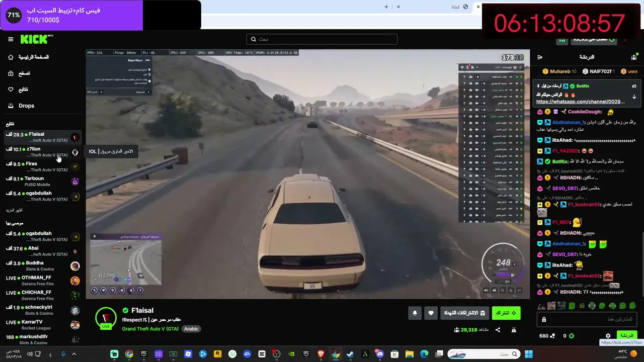This screenshot has height=362, width=644.
Task: Open top gifter Muhareb on leaderboard
Action: tap(559, 71)
